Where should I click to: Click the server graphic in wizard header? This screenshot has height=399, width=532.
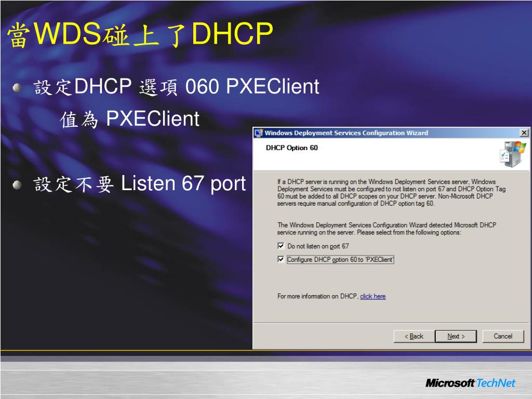(x=513, y=154)
